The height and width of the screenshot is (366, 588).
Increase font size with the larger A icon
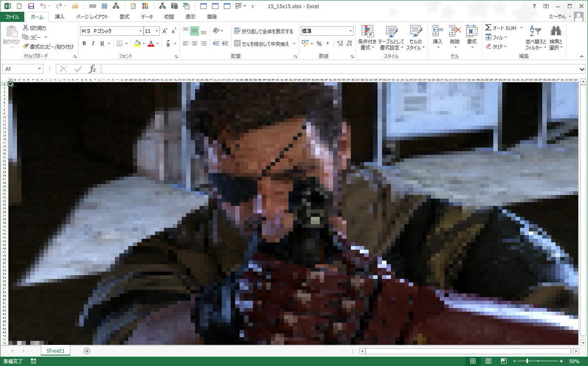(165, 31)
